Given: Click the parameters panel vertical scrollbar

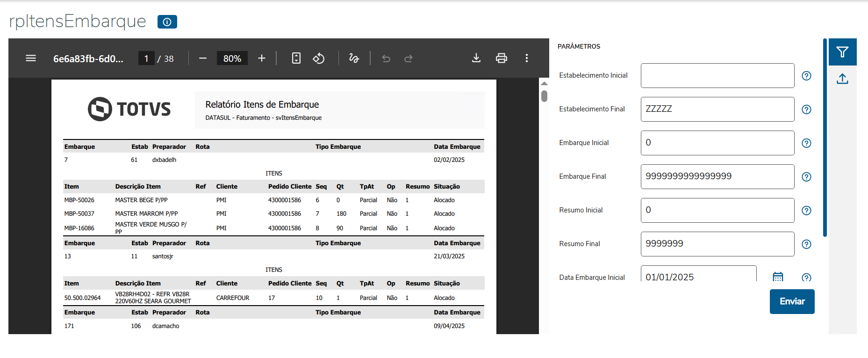Looking at the screenshot, I should [825, 138].
